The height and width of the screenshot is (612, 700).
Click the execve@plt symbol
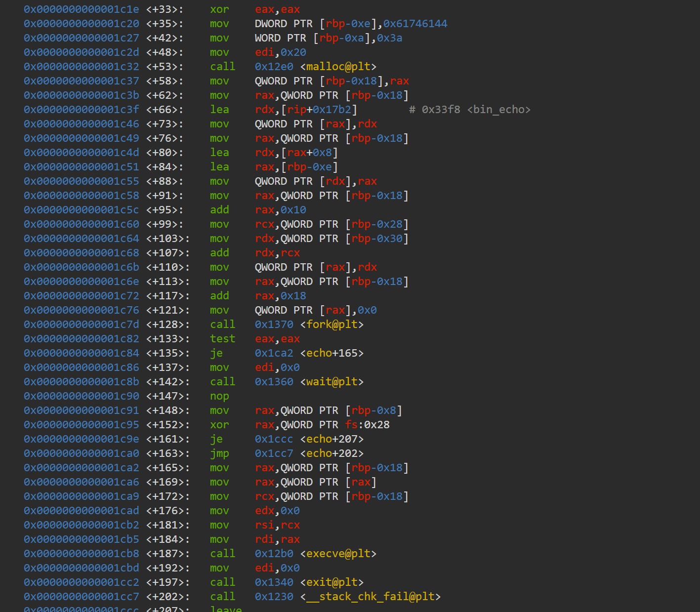[x=338, y=554]
